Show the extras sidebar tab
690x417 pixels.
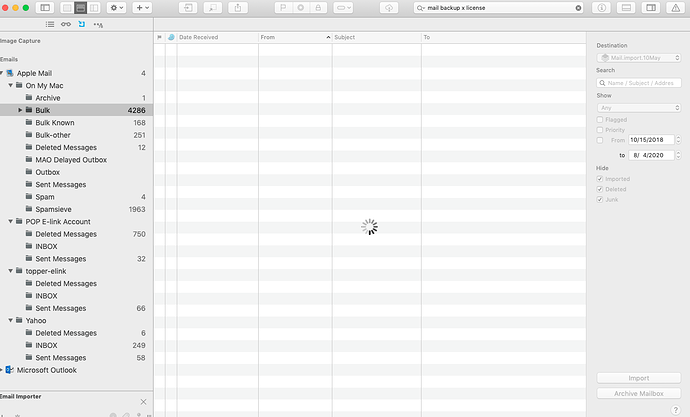point(98,25)
